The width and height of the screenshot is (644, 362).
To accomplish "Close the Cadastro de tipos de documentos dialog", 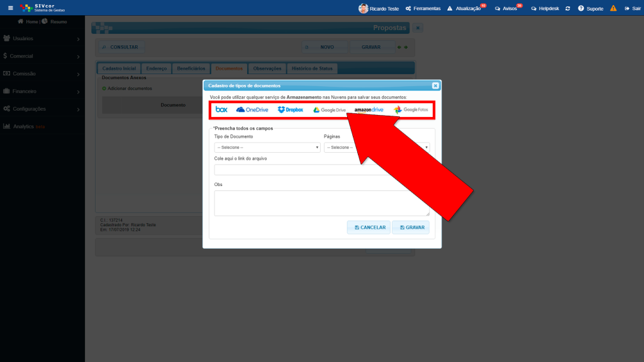I will click(435, 85).
